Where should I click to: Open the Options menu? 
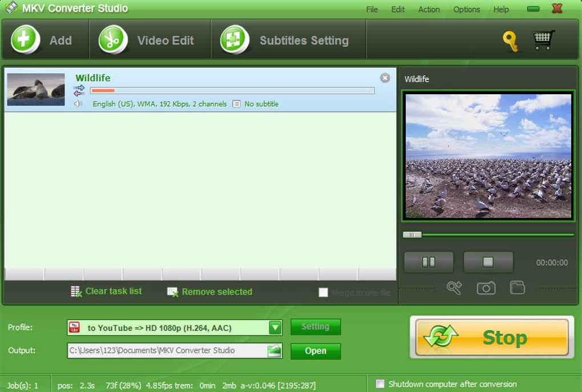(467, 9)
